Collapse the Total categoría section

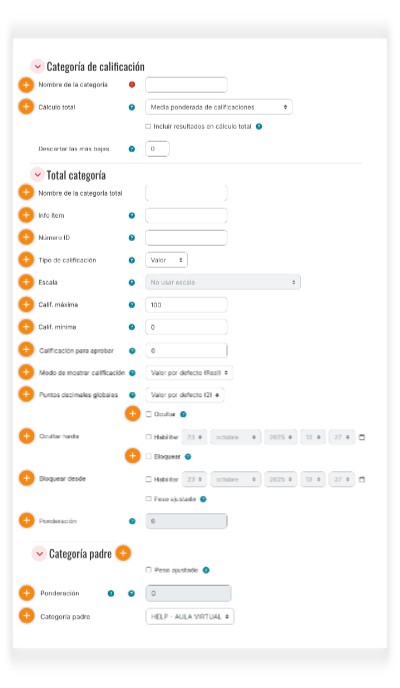pyautogui.click(x=37, y=175)
